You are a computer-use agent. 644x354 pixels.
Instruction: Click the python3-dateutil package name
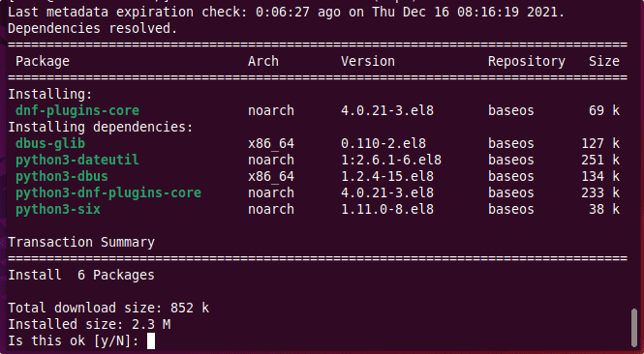point(77,160)
